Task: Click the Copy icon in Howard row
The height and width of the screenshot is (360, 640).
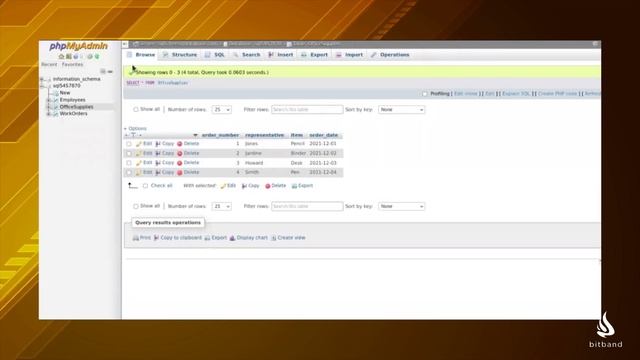Action: tap(158, 163)
